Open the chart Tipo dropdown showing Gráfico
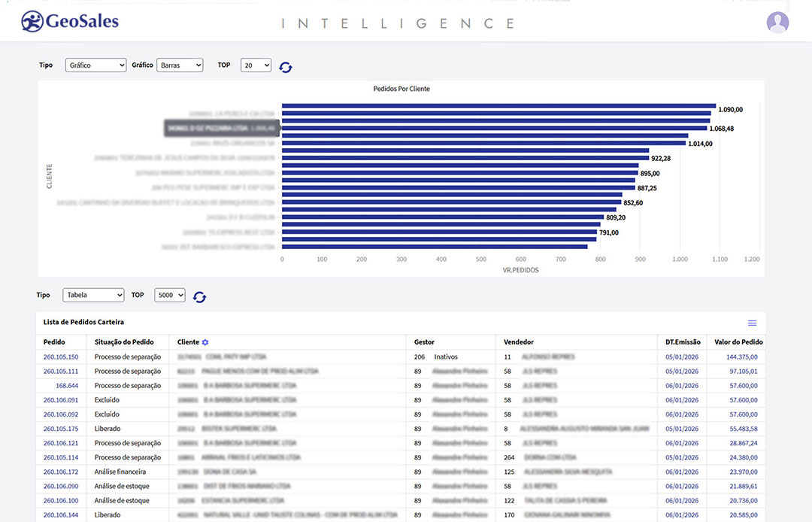The height and width of the screenshot is (522, 812). (x=95, y=65)
